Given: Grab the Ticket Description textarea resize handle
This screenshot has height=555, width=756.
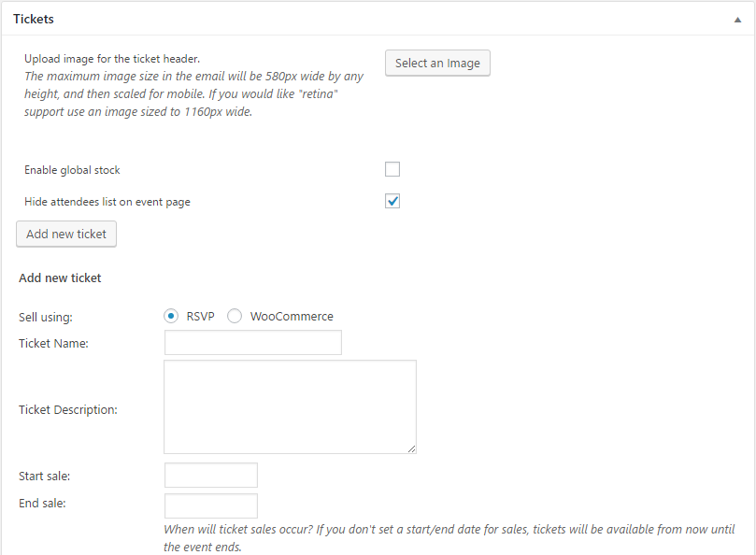Looking at the screenshot, I should 411,448.
